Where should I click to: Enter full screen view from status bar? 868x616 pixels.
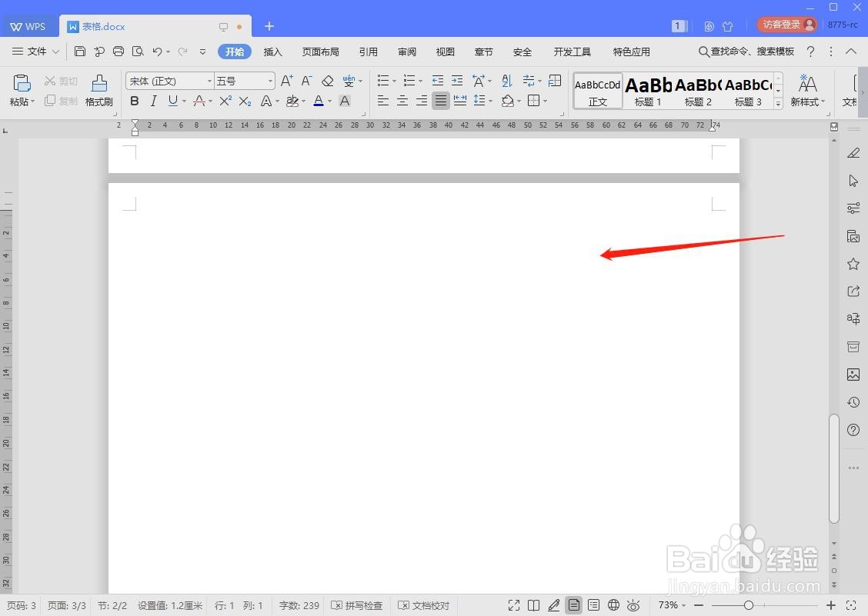pyautogui.click(x=514, y=605)
